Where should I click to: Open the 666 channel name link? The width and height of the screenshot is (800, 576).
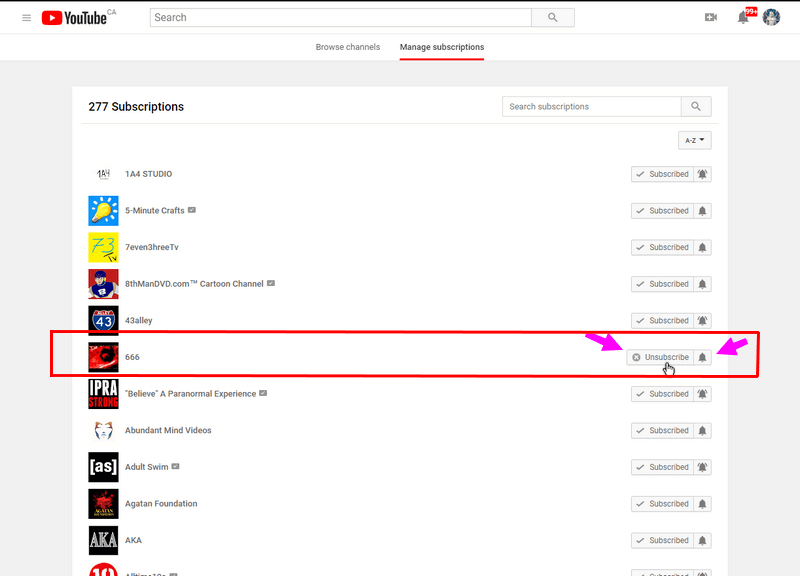pyautogui.click(x=132, y=357)
